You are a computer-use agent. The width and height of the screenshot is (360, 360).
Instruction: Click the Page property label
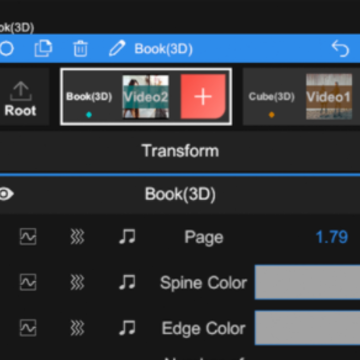tap(204, 238)
